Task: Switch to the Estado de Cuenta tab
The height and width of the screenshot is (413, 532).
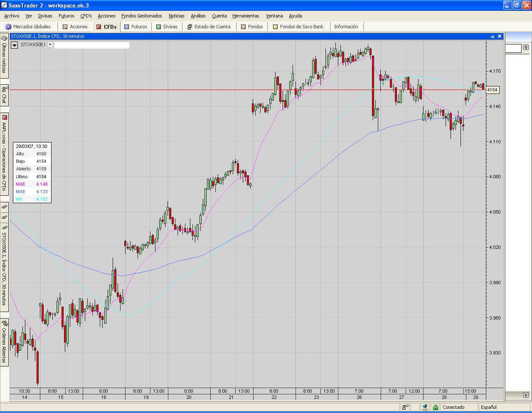Action: 209,27
